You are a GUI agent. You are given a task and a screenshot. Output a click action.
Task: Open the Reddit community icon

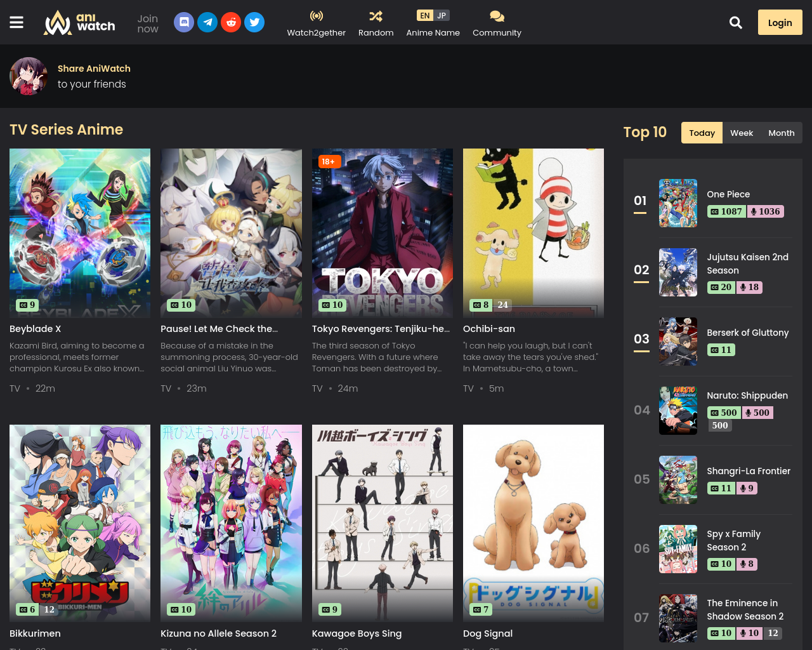(231, 22)
